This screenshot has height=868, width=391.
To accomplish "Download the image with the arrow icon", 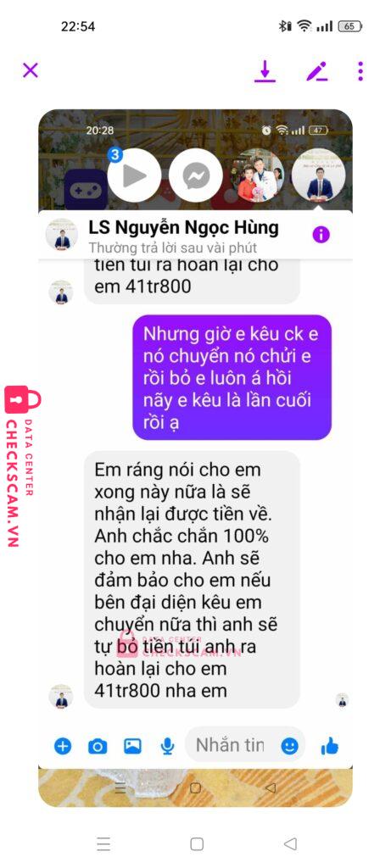I will point(265,71).
